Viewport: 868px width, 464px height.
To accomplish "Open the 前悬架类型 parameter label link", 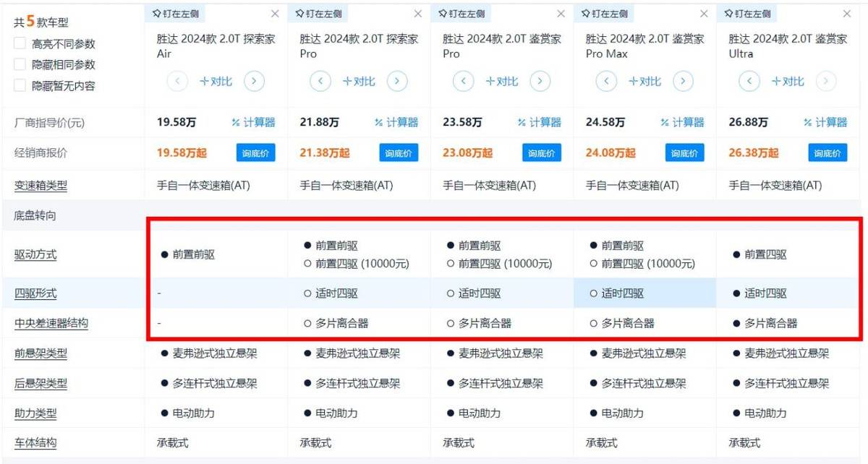I will (41, 353).
